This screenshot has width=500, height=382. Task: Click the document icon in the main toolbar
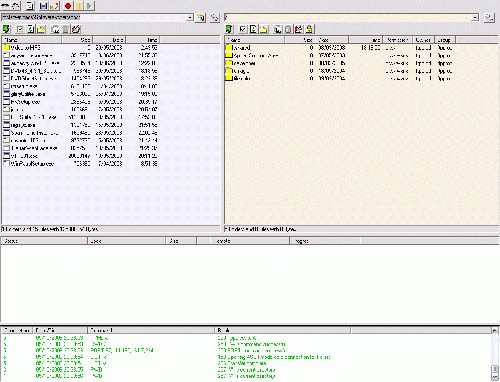click(x=30, y=5)
